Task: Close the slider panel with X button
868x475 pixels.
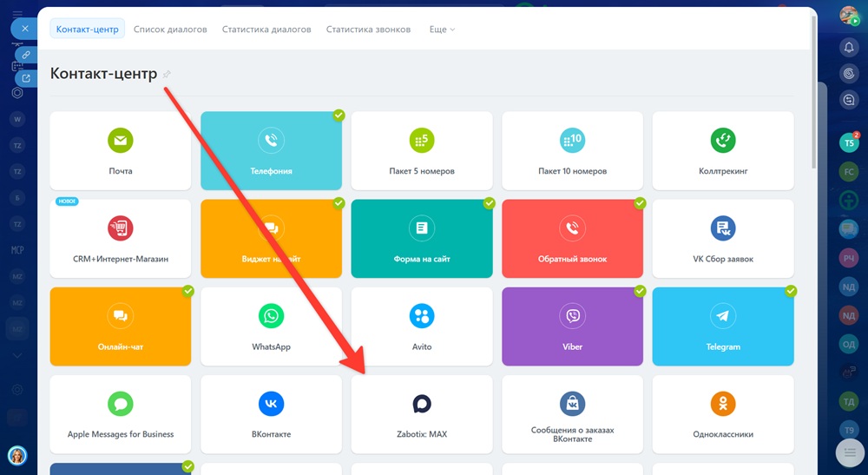Action: pos(25,29)
